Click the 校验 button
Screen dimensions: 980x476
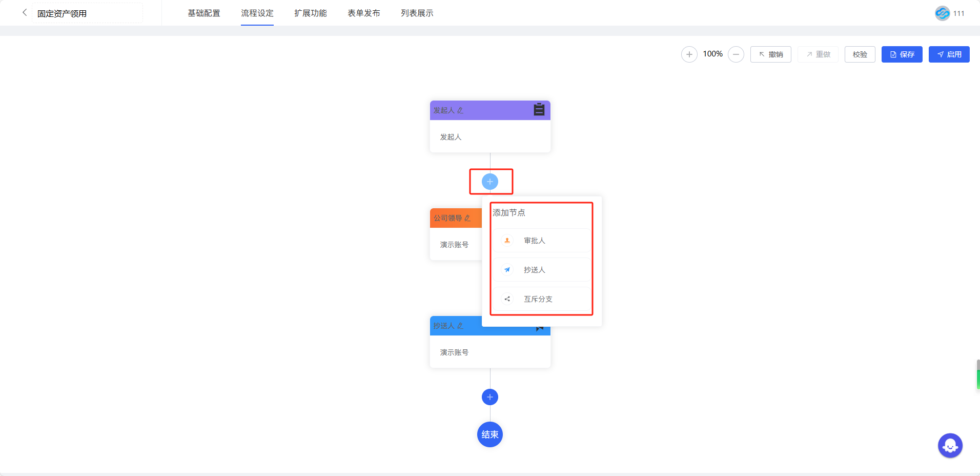pyautogui.click(x=860, y=54)
